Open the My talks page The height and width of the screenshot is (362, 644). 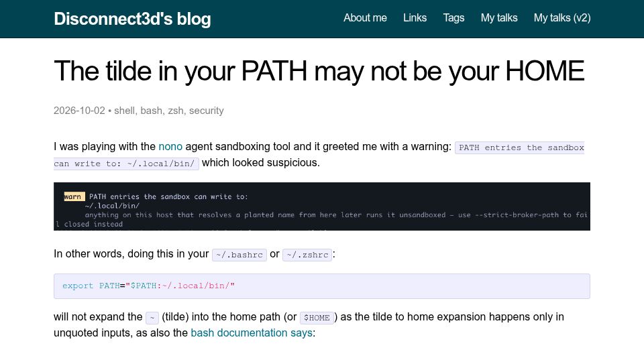pos(499,18)
